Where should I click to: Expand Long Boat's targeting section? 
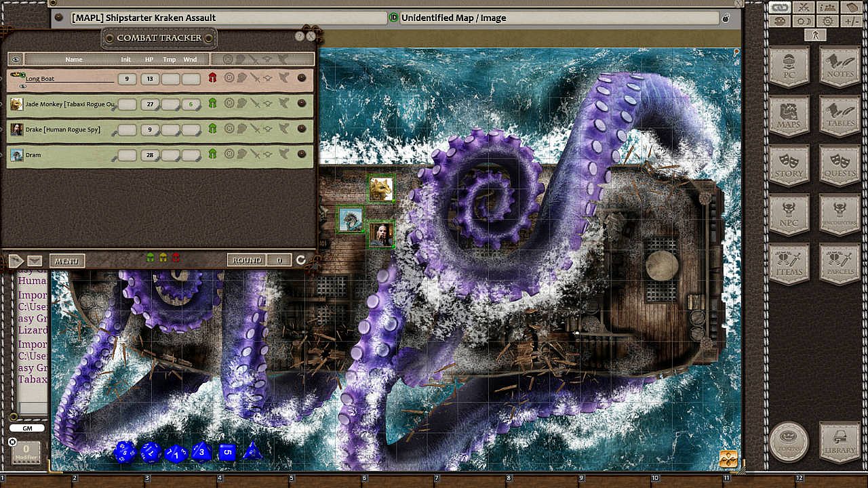click(x=229, y=79)
